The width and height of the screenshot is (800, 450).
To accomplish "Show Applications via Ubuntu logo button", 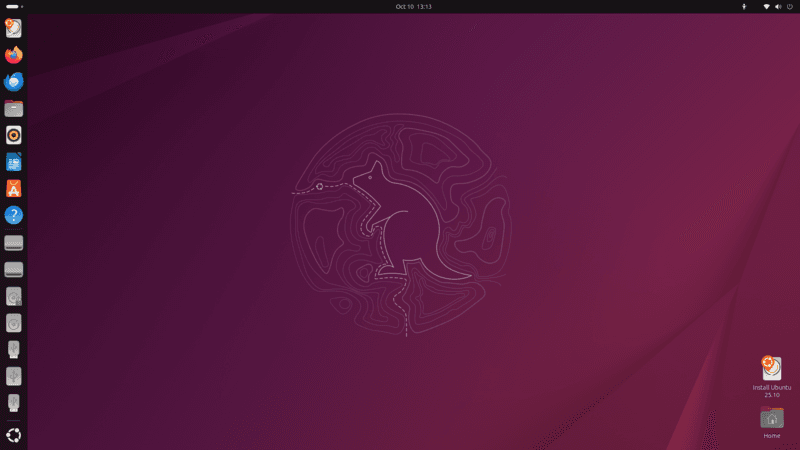I will click(14, 435).
